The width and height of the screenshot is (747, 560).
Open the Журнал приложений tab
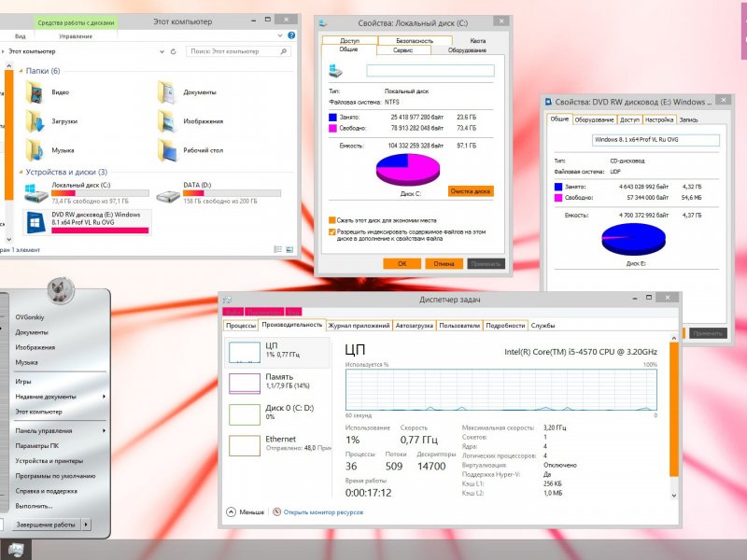(359, 325)
